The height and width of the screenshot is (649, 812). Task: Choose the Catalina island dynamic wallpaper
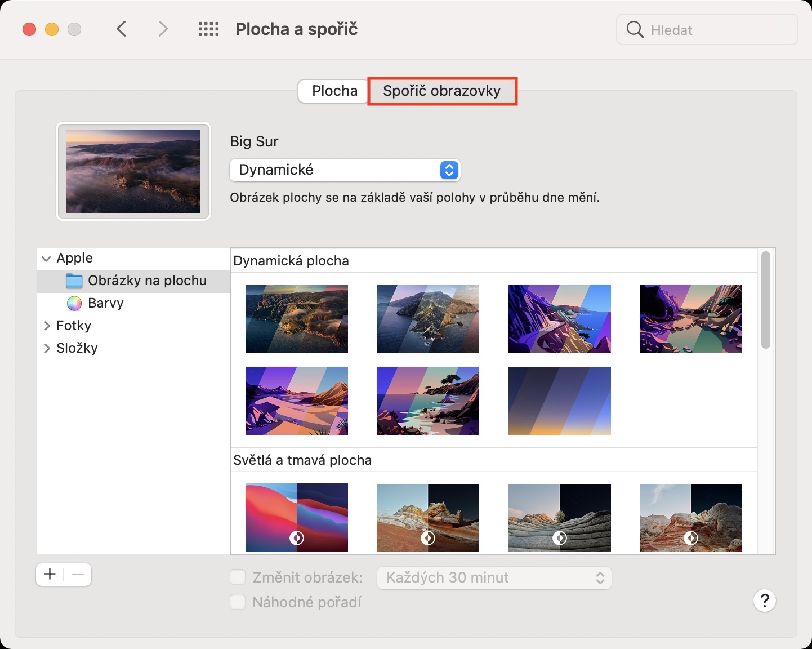(428, 318)
